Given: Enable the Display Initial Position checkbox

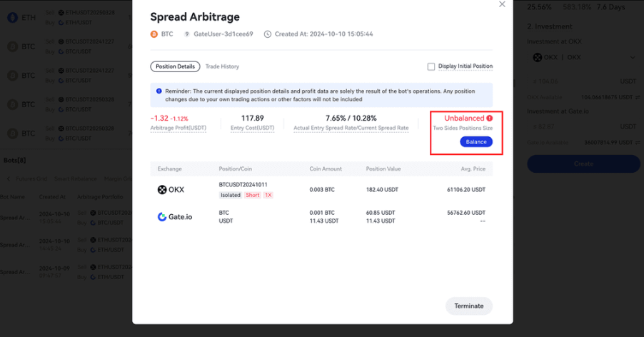Looking at the screenshot, I should click(431, 66).
